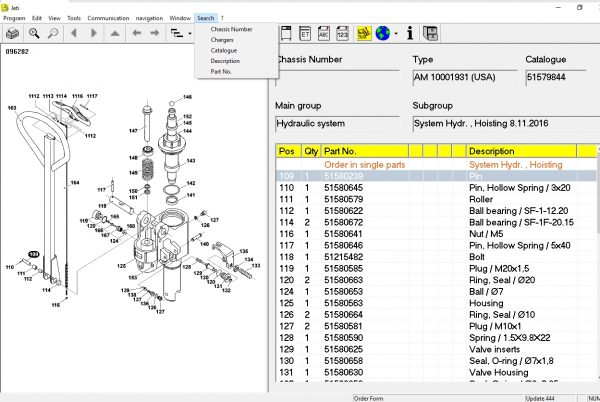The image size is (600, 402).
Task: Open the tree structure dropdown arrow
Action: click(190, 34)
